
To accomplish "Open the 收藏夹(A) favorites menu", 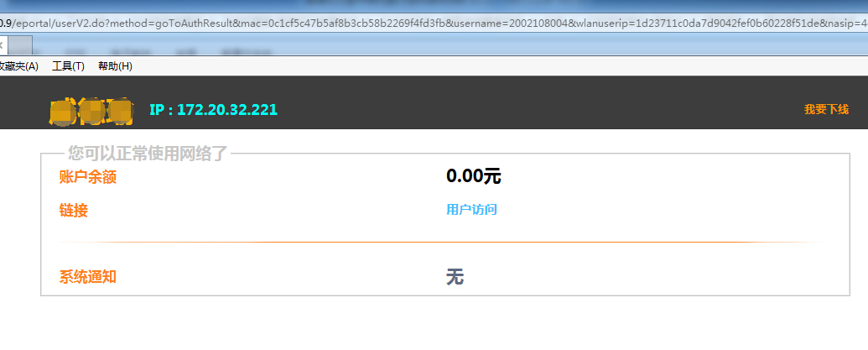I will 18,66.
